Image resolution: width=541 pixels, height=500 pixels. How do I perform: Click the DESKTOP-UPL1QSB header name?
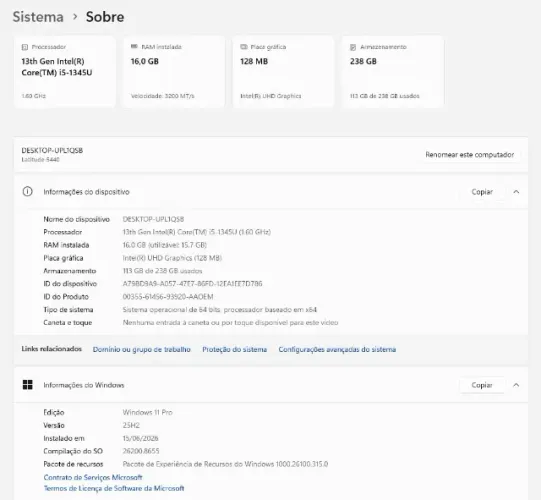(52, 150)
